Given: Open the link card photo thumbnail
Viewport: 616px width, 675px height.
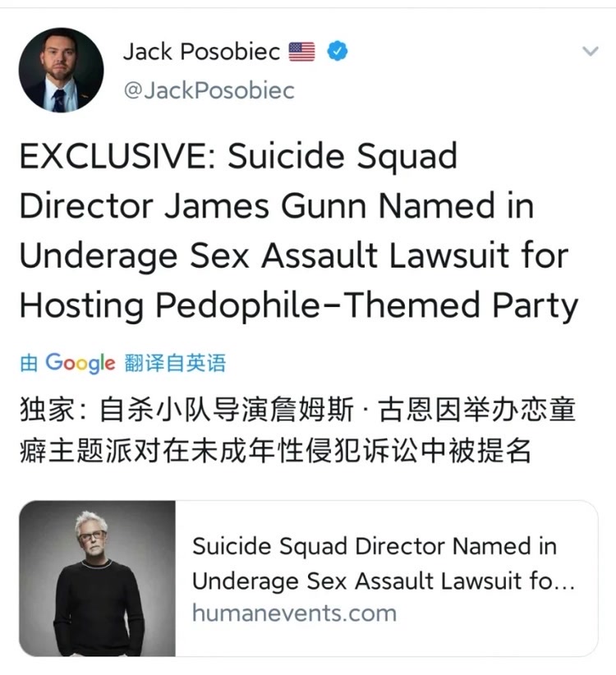Looking at the screenshot, I should tap(97, 578).
